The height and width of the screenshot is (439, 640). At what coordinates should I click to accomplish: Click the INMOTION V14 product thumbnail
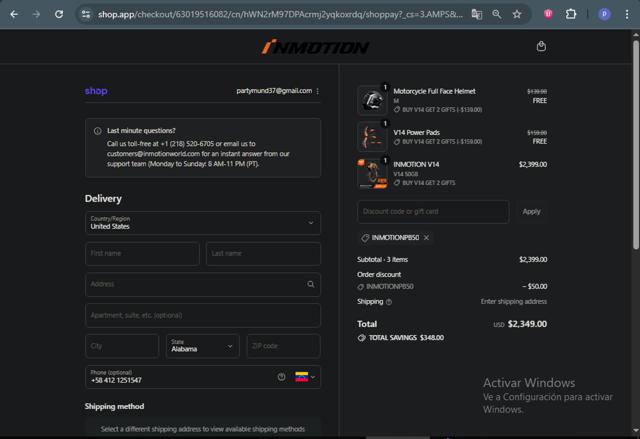[372, 174]
